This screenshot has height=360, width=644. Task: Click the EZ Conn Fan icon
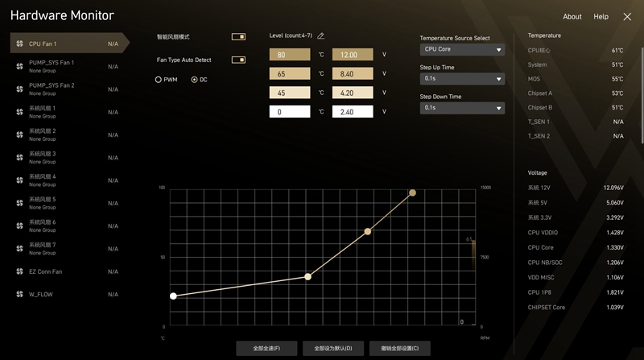(x=19, y=271)
